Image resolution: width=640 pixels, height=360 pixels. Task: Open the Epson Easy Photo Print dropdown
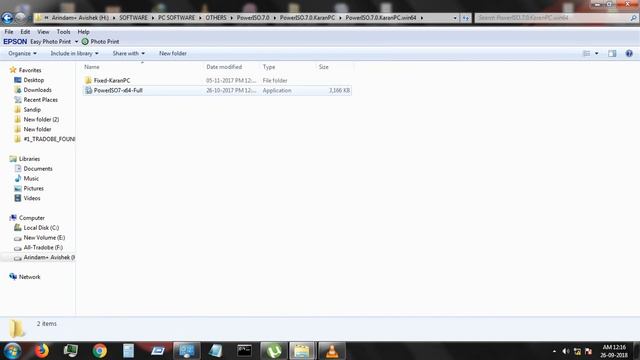76,42
